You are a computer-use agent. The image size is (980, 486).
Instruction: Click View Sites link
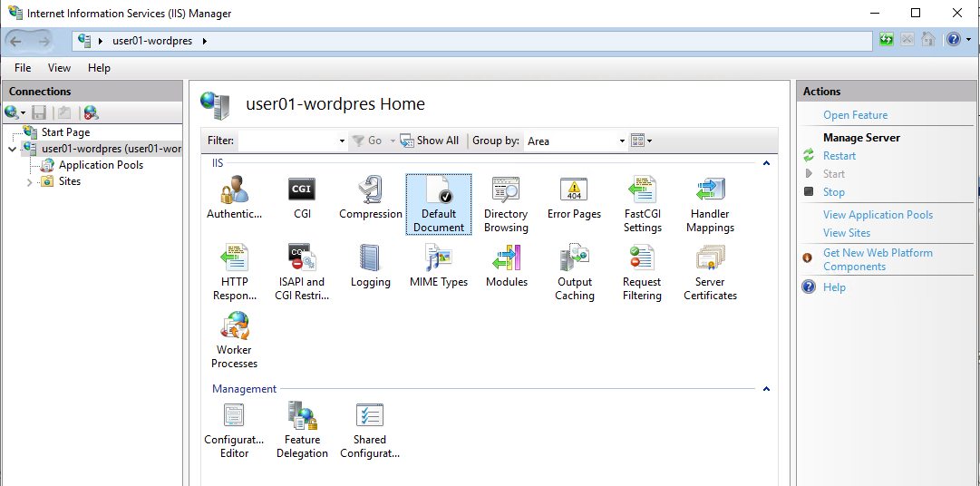846,233
